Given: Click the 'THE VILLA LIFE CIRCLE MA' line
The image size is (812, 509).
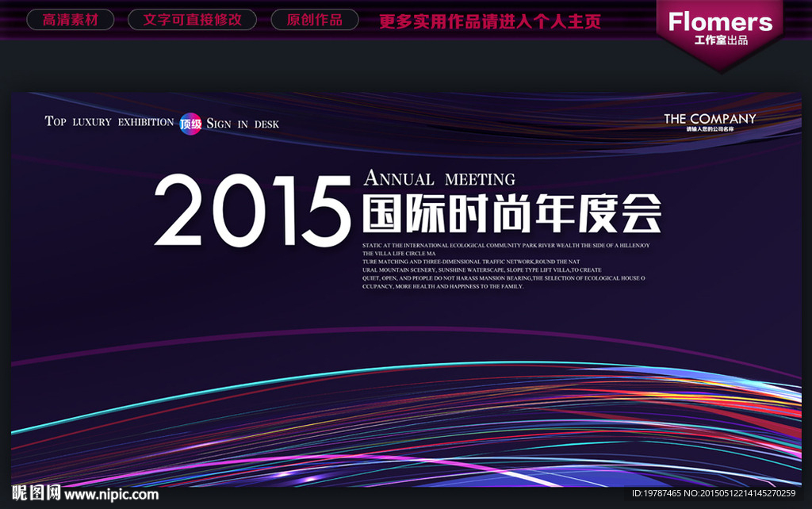Looking at the screenshot, I should (399, 254).
